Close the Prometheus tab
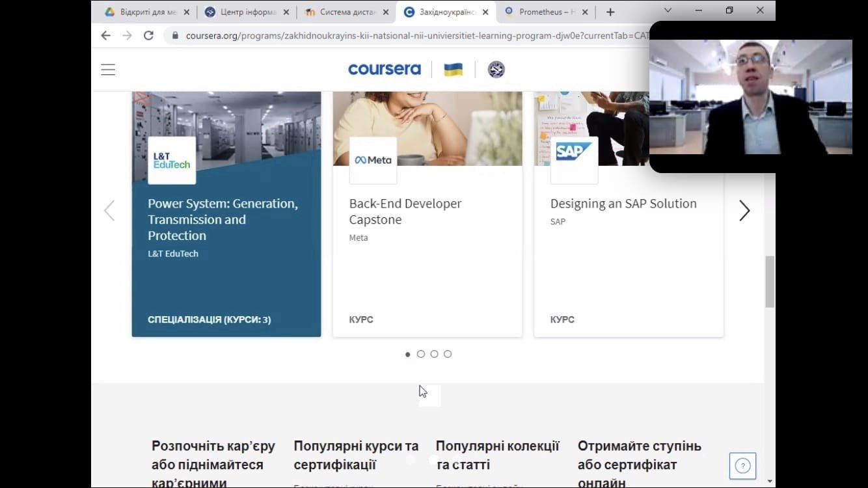Viewport: 868px width, 488px height. click(585, 12)
